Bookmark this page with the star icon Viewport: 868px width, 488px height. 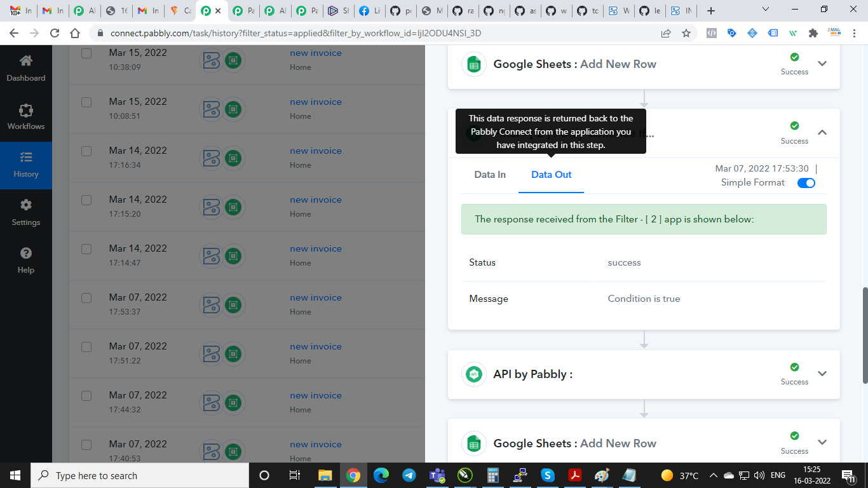click(x=686, y=33)
